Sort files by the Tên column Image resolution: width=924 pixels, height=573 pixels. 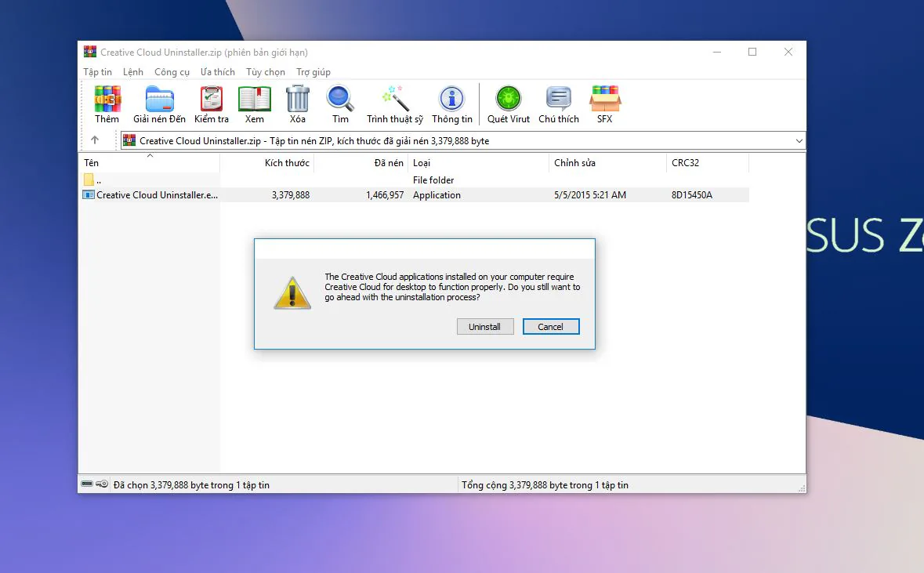pyautogui.click(x=149, y=163)
